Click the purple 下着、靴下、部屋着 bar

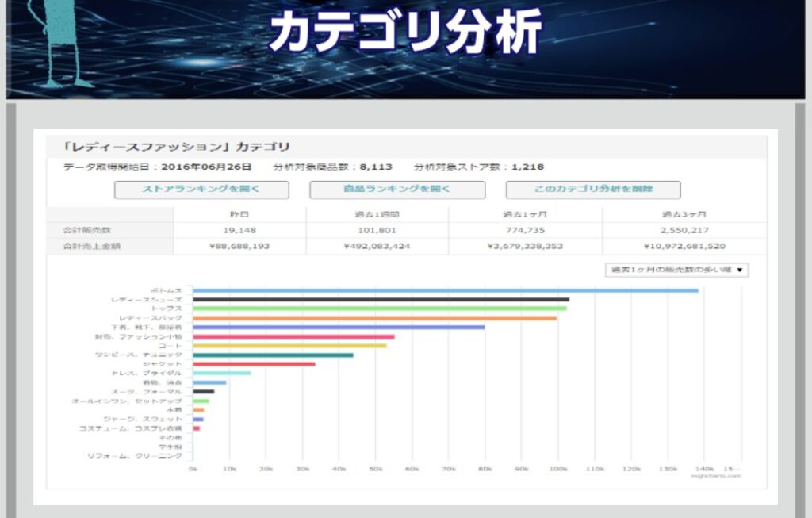tap(339, 327)
